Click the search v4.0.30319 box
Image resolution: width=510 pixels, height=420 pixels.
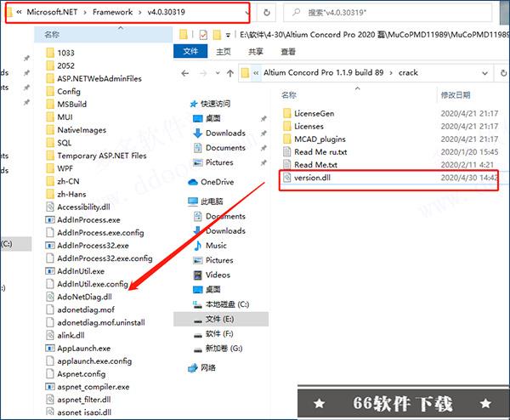[388, 13]
